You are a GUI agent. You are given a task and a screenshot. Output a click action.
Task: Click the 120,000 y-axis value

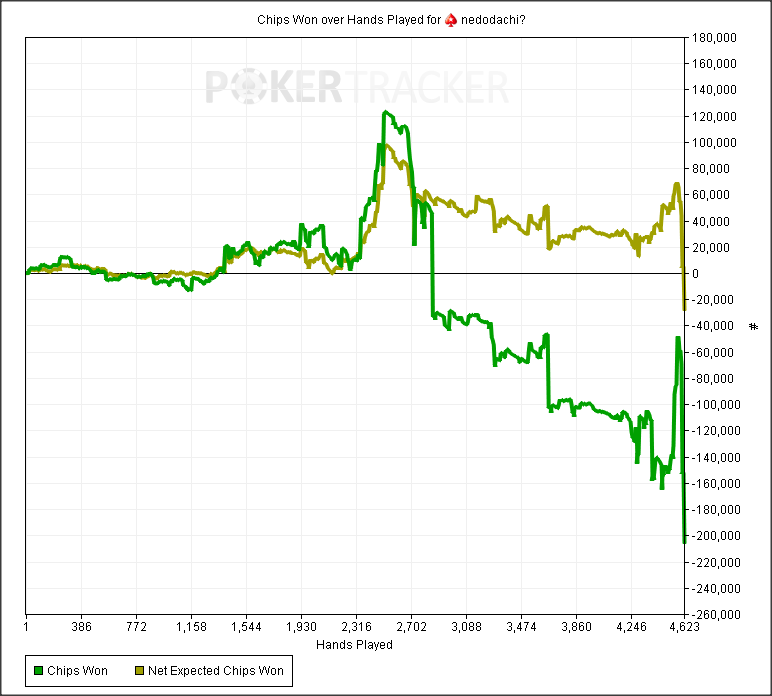coord(714,116)
